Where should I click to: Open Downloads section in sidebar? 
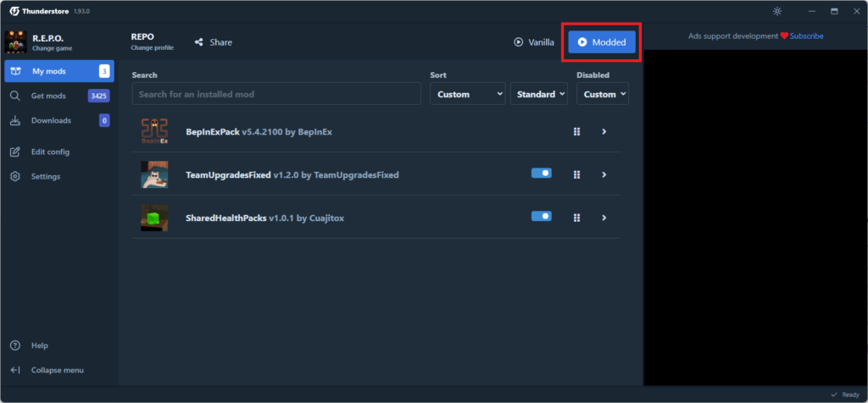[59, 120]
